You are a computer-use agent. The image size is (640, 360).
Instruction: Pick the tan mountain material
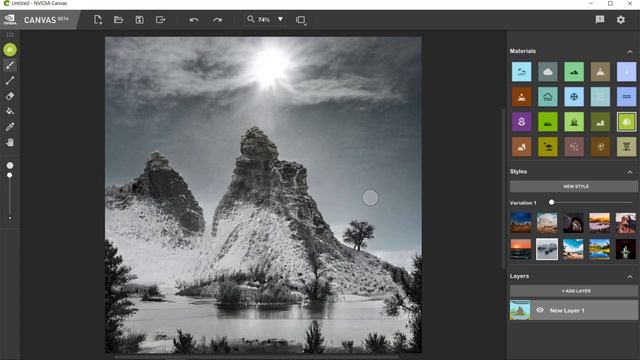coord(600,72)
